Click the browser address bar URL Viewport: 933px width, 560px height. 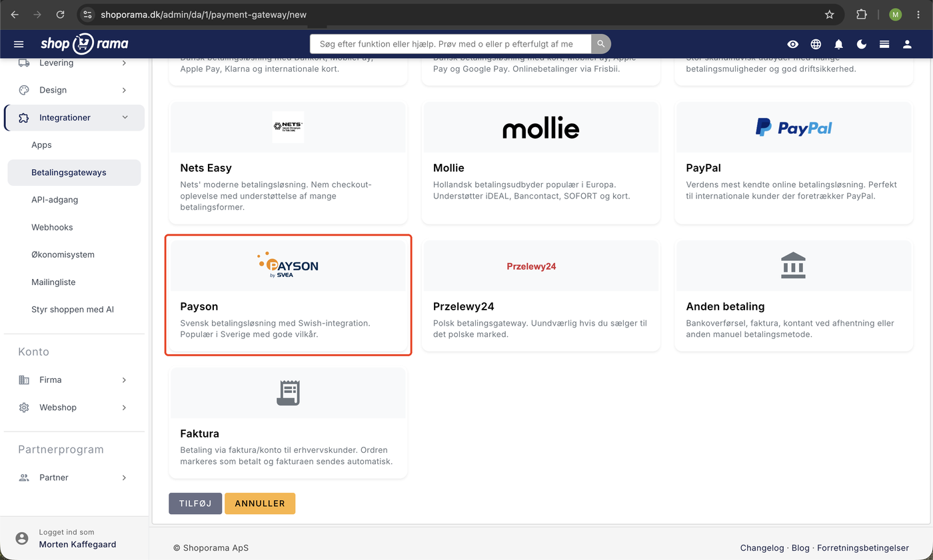click(203, 14)
